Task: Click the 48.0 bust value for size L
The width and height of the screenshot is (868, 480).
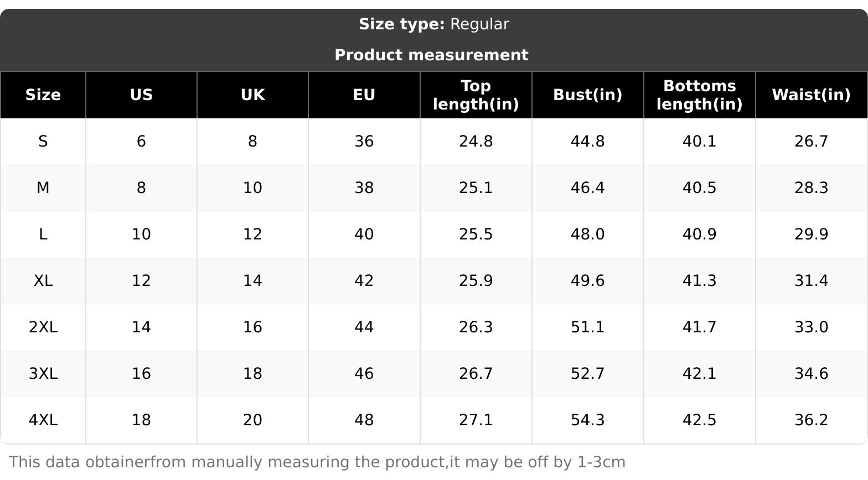Action: (587, 234)
